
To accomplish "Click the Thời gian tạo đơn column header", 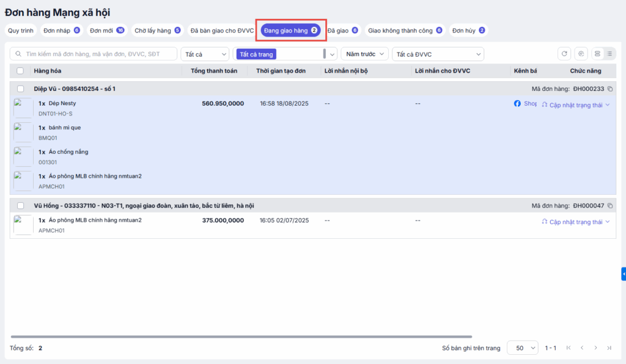I will tap(281, 71).
